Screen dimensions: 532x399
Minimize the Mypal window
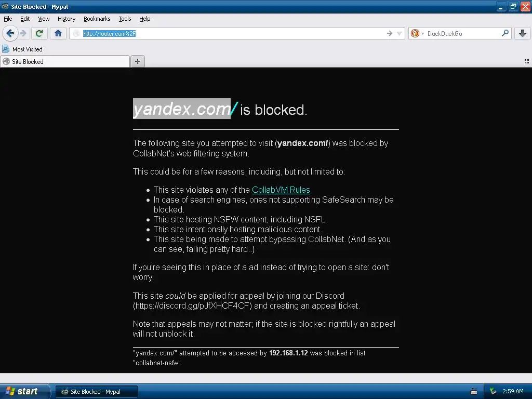pyautogui.click(x=501, y=6)
